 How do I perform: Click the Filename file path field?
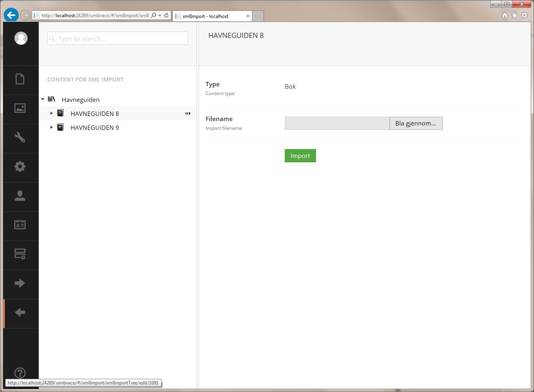coord(337,123)
